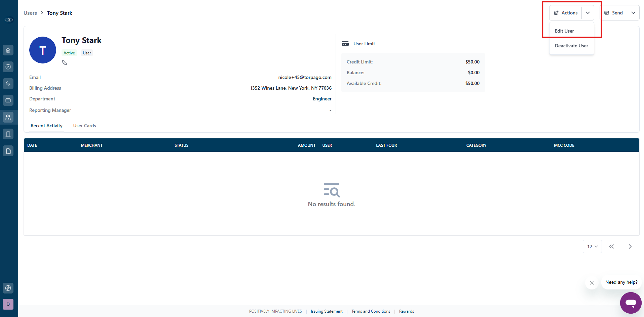The height and width of the screenshot is (317, 644).
Task: Switch to the User Cards tab
Action: pos(85,126)
